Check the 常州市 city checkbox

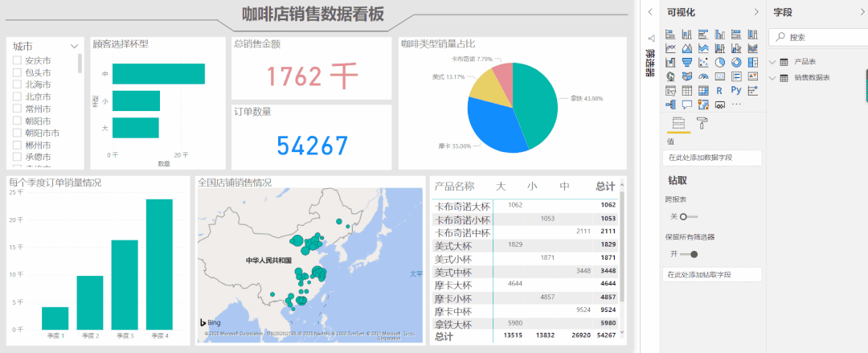coord(17,109)
